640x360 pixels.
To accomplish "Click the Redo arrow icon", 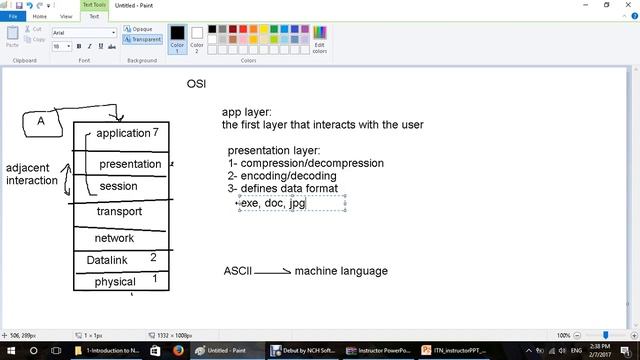I will 40,5.
